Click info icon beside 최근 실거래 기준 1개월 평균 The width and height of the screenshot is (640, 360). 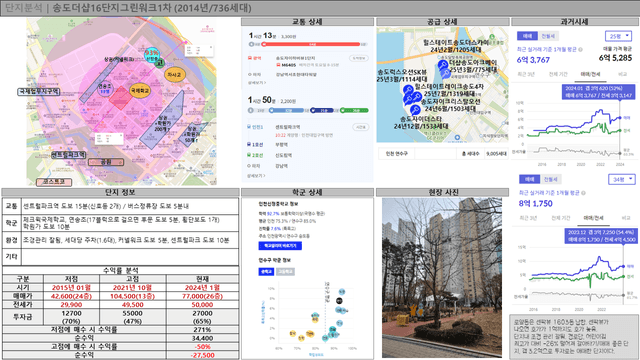pyautogui.click(x=580, y=49)
